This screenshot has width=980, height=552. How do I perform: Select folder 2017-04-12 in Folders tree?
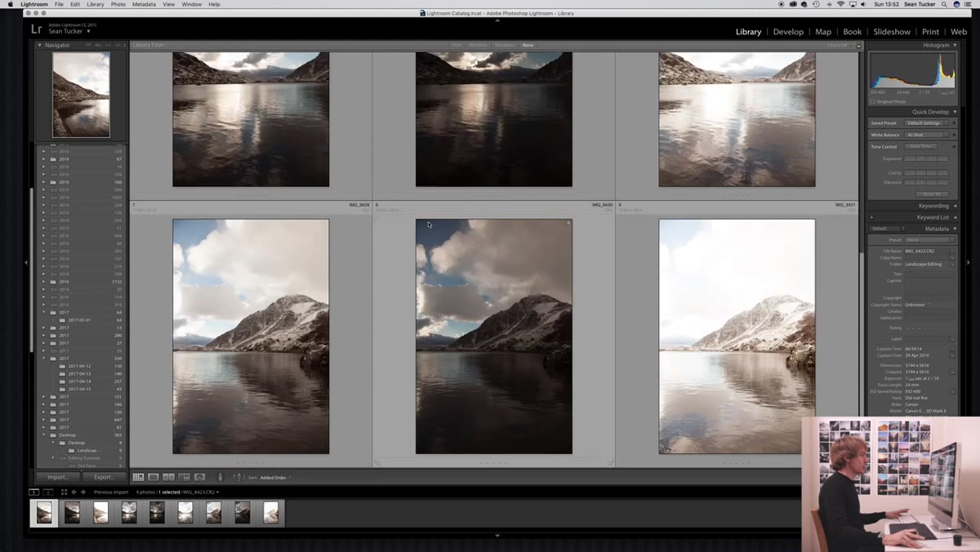pos(80,366)
